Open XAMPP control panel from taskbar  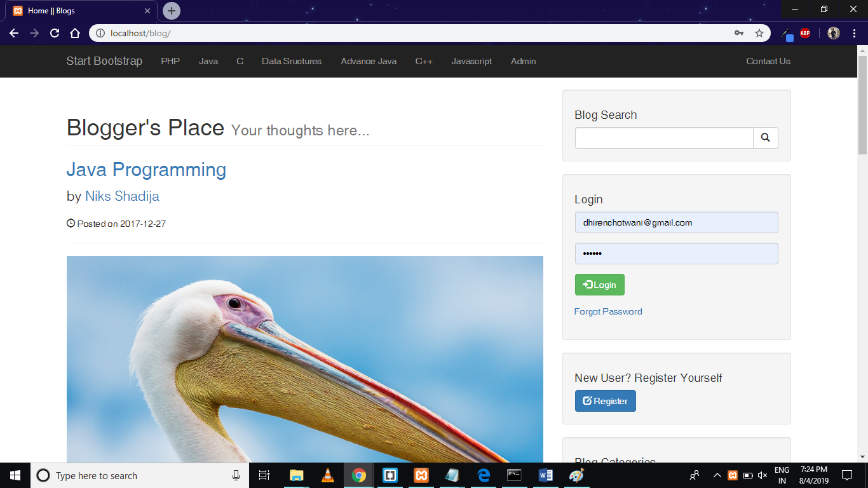tap(421, 475)
